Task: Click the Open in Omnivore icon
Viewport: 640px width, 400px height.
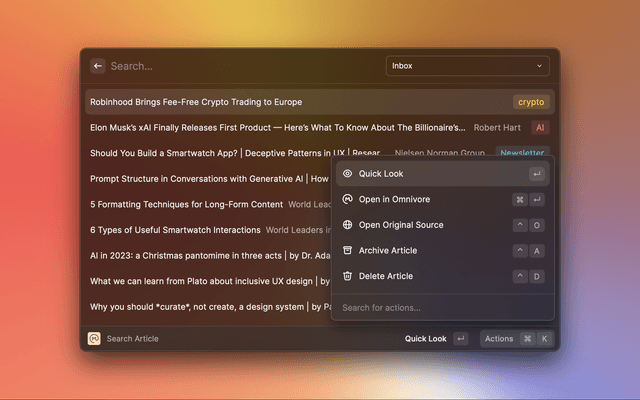Action: click(347, 199)
